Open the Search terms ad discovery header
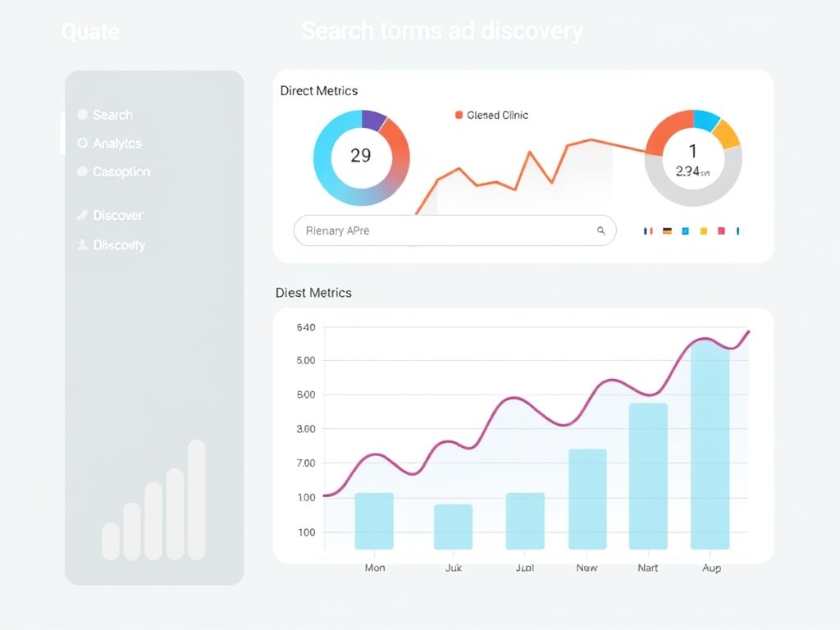The width and height of the screenshot is (840, 630). click(x=443, y=30)
